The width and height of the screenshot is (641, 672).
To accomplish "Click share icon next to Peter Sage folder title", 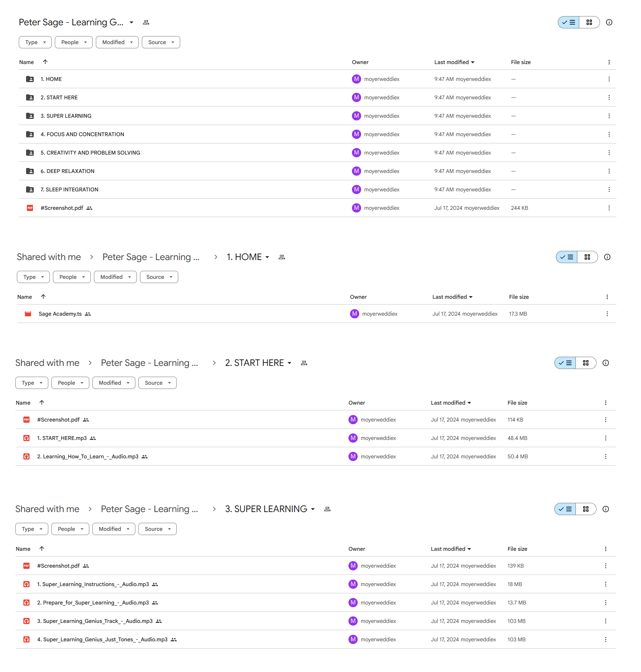I will point(146,22).
